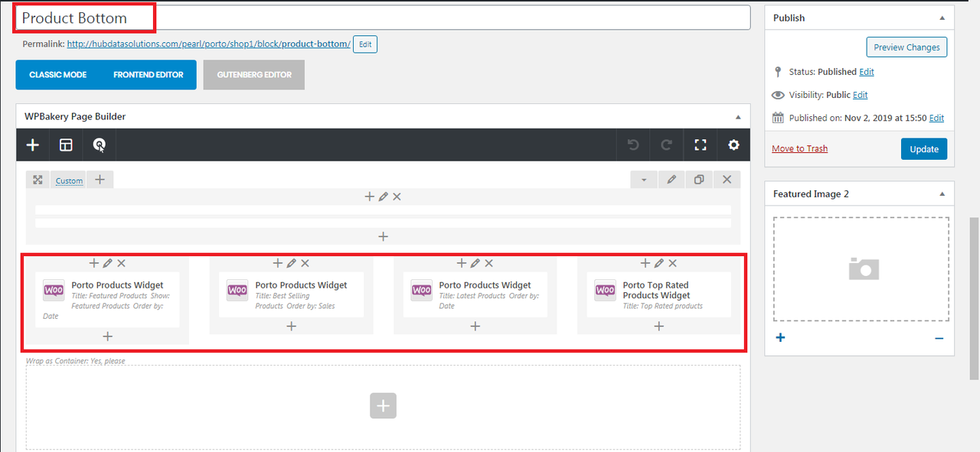Delete the row with the X icon
This screenshot has height=452, width=980.
pyautogui.click(x=727, y=180)
